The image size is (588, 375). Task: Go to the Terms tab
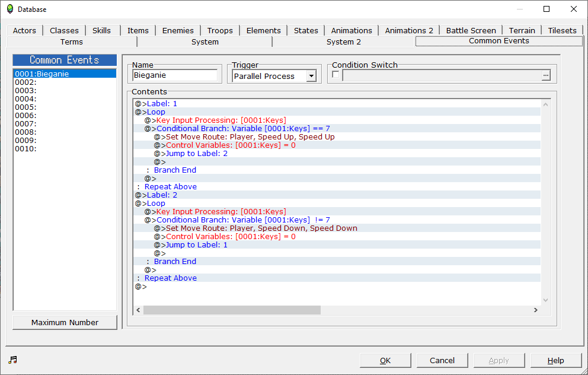[72, 42]
